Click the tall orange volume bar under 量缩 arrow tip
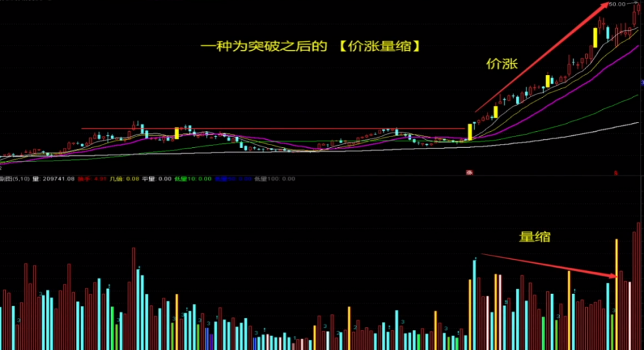 coord(617,294)
